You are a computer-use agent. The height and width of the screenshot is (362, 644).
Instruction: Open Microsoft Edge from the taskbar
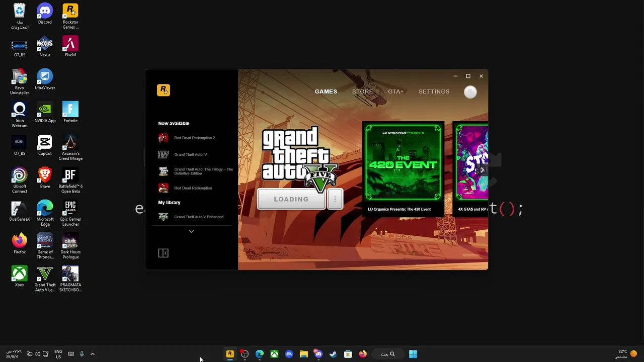click(x=260, y=354)
